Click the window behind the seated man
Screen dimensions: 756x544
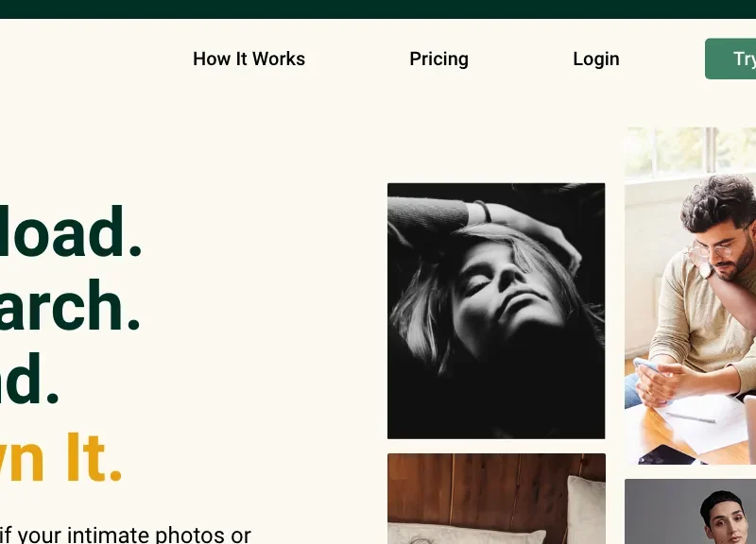pos(690,152)
